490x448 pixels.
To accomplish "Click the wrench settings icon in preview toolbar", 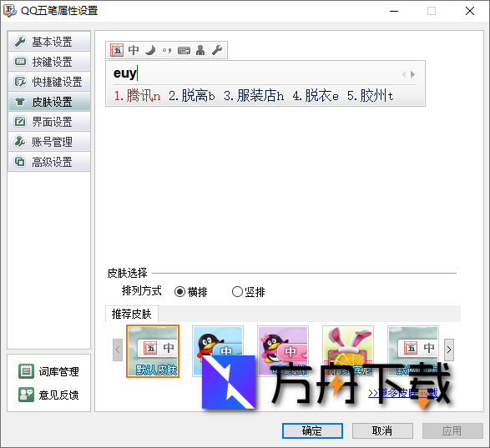I will click(217, 50).
